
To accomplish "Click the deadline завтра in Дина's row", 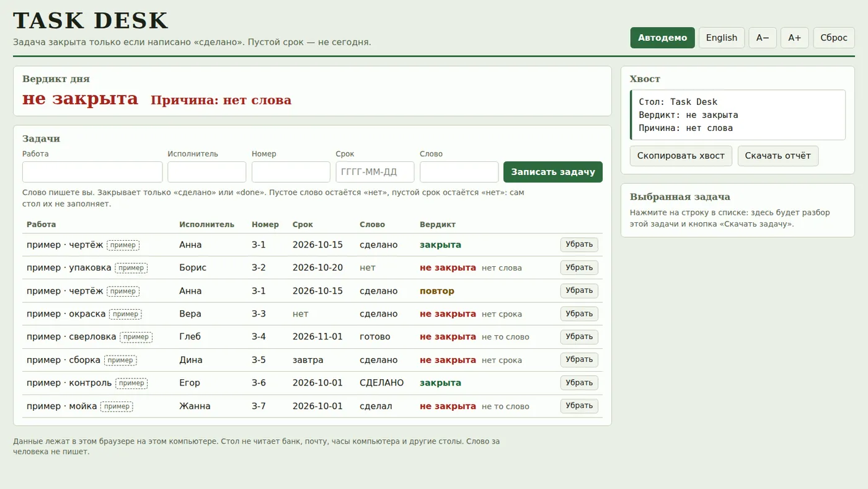I will (308, 360).
